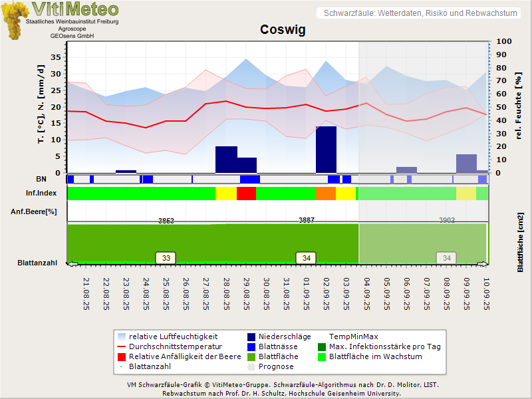This screenshot has width=532, height=399.
Task: Click the Schwarzfäule: Wetterdaten, Risiko und Rebwachstum header
Action: click(420, 13)
